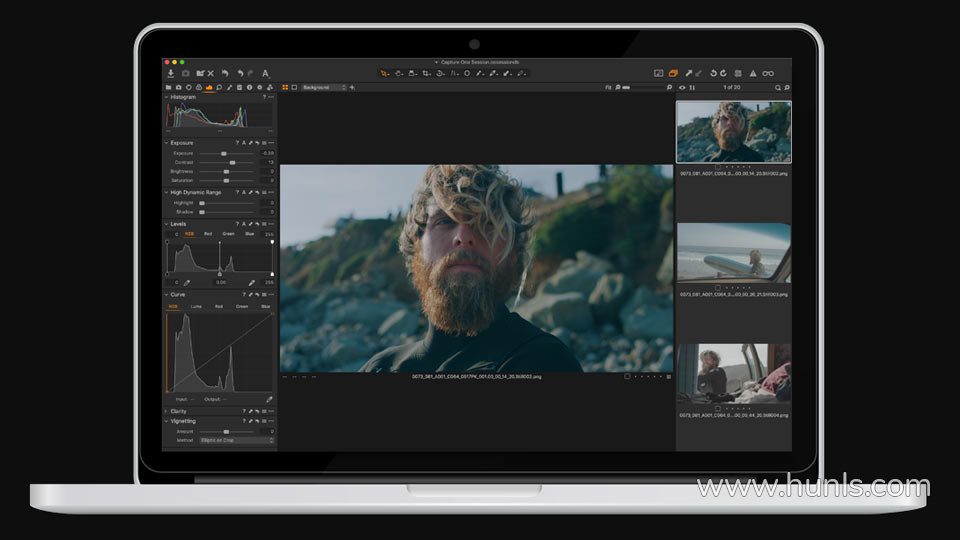Select the Crop tool in cursor toolbar
This screenshot has width=960, height=540.
click(x=426, y=73)
